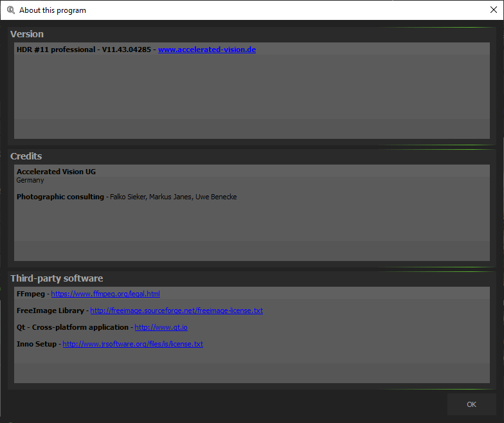Click the consultant names Falko Sieker line
The height and width of the screenshot is (423, 504).
(173, 197)
